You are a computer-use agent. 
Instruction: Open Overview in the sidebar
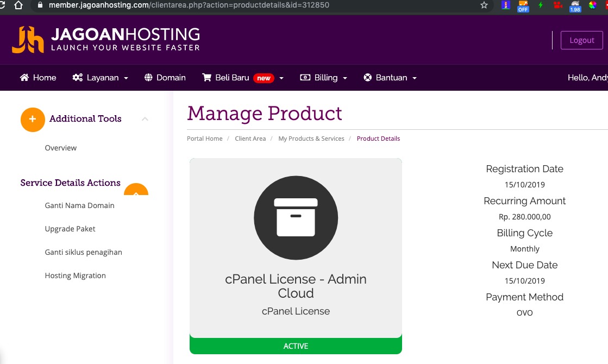(61, 148)
